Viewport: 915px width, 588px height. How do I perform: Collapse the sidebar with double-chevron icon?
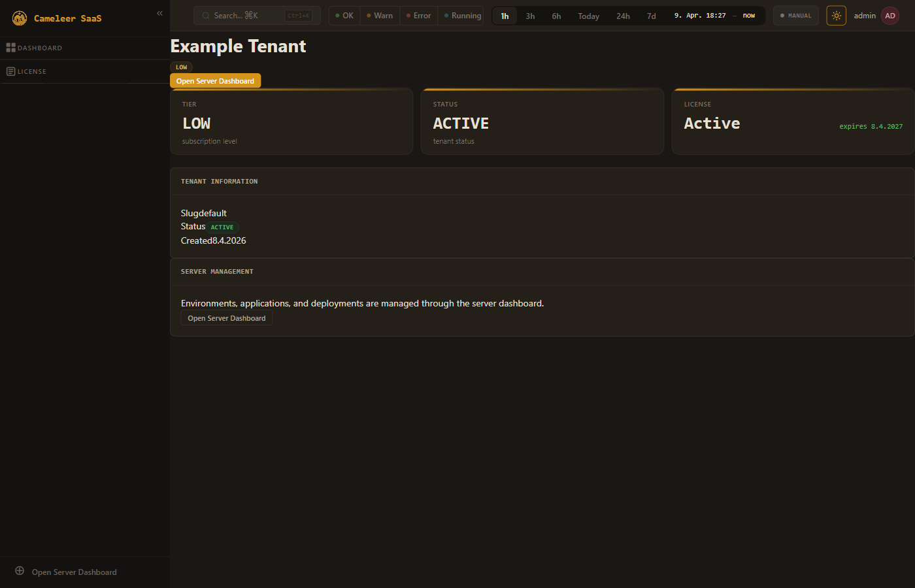click(159, 13)
